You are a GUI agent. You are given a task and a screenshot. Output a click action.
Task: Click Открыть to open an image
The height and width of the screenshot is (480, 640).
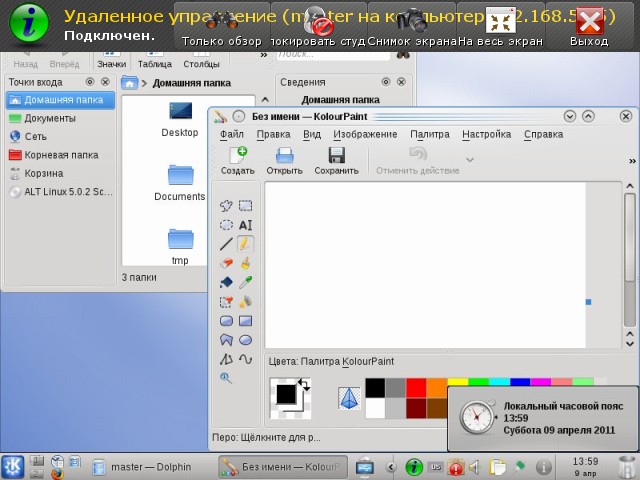(284, 161)
